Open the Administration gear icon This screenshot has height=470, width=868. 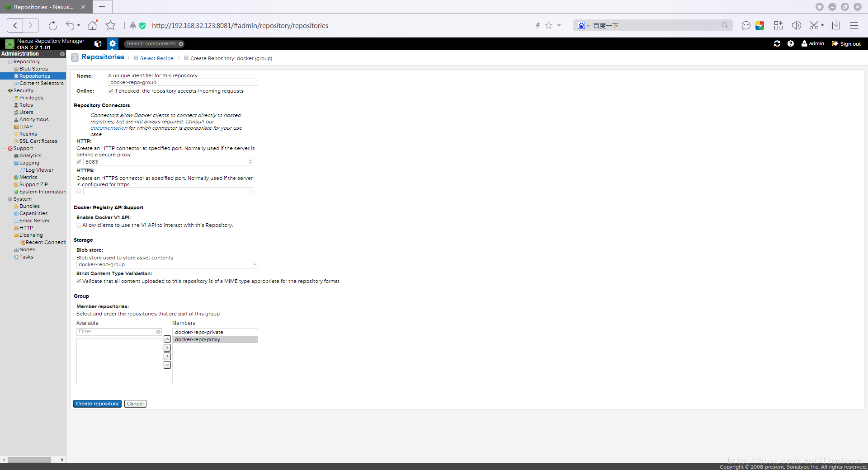pos(113,44)
